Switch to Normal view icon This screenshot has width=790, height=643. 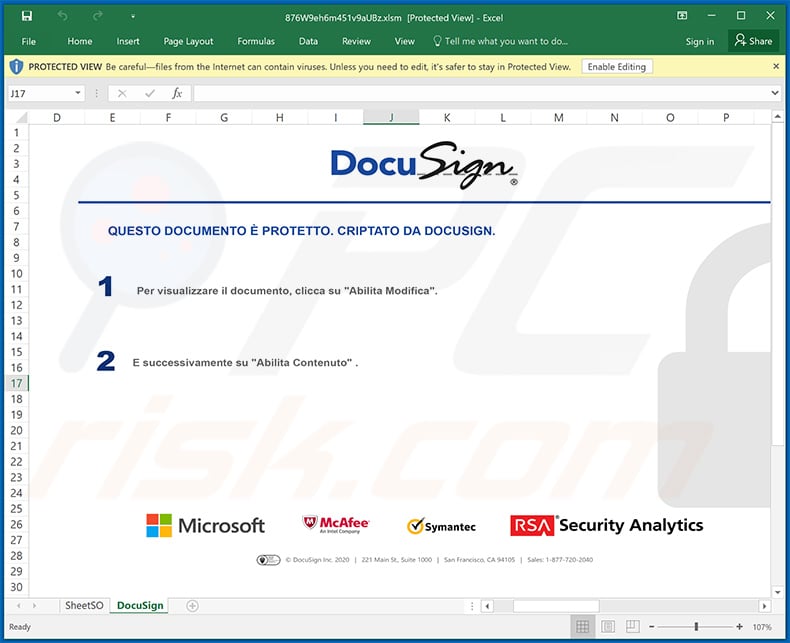pyautogui.click(x=582, y=627)
